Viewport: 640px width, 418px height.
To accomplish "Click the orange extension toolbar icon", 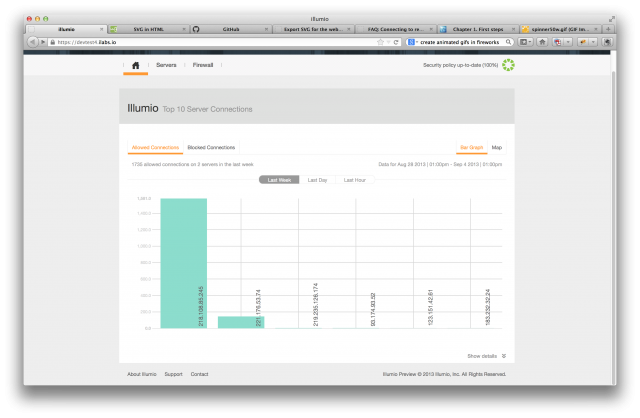I will click(x=583, y=42).
